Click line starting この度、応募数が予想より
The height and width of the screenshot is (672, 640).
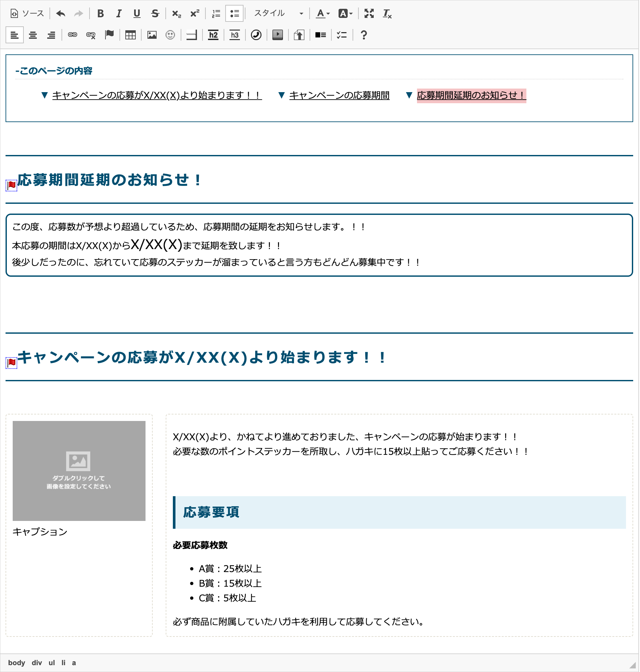tap(189, 227)
